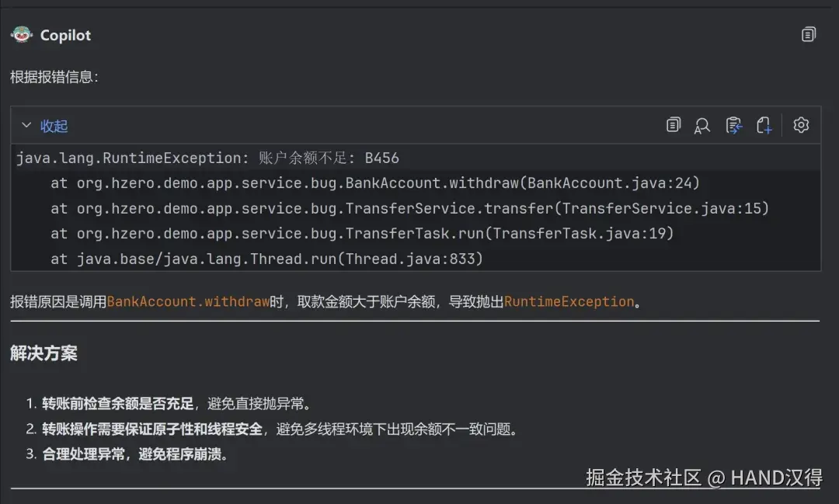Copy the code block contents
Image resolution: width=839 pixels, height=504 pixels.
coord(674,125)
